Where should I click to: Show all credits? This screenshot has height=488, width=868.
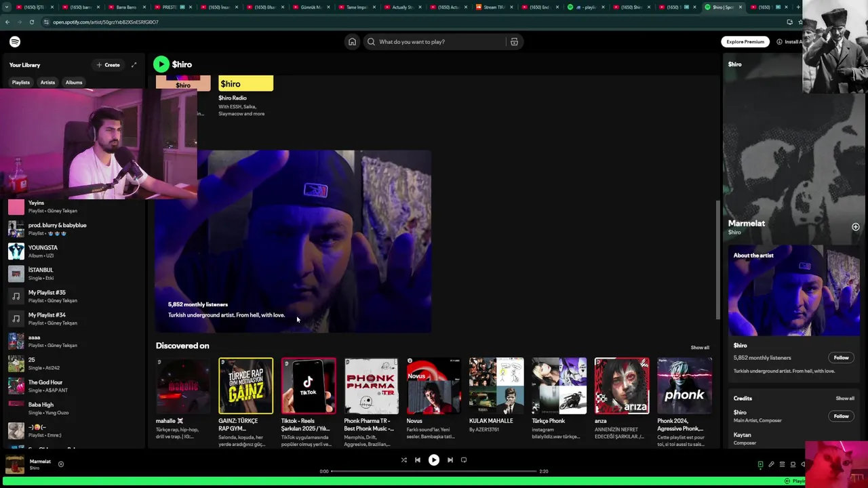pos(845,399)
